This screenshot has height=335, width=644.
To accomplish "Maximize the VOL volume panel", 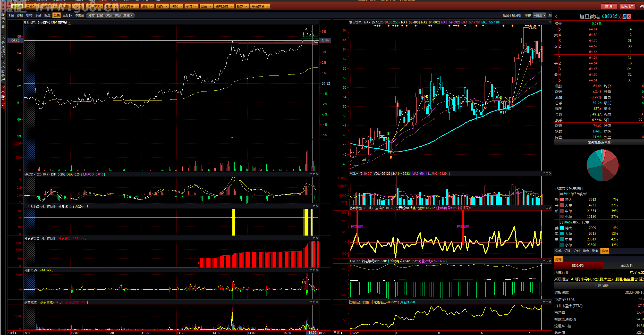I will click(547, 174).
